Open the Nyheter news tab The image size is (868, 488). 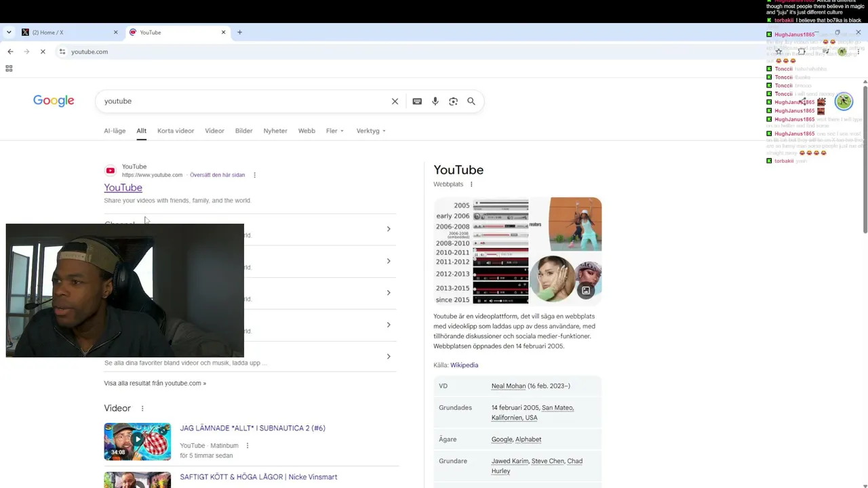[x=275, y=131]
